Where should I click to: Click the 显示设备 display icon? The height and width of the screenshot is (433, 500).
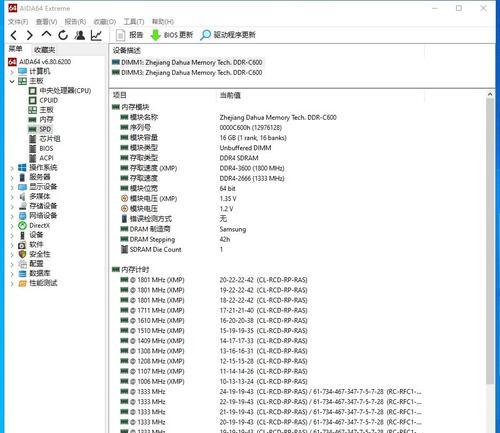22,187
